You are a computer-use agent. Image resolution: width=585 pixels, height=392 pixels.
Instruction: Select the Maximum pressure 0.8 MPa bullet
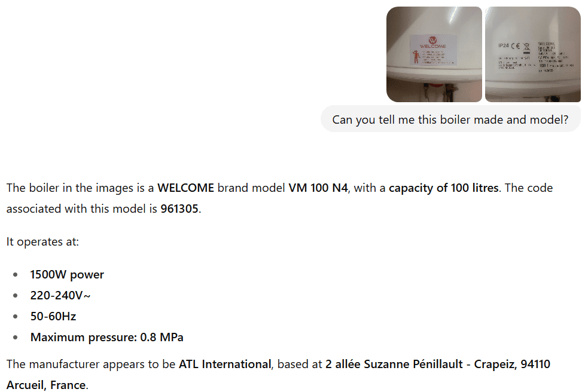(106, 337)
